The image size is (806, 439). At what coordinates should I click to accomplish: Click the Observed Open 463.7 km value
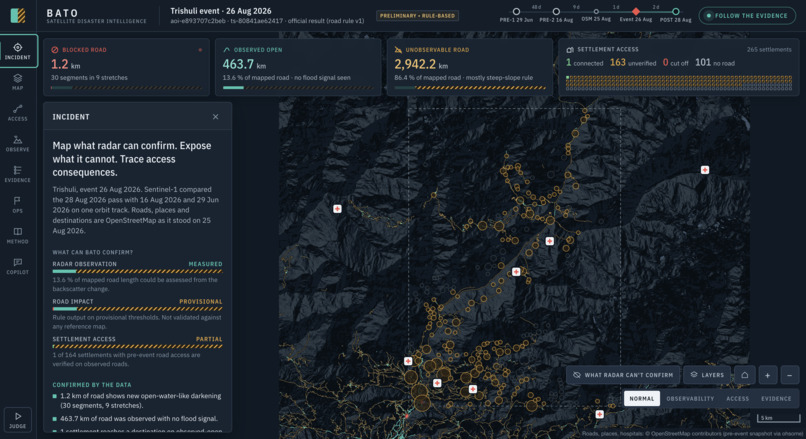244,64
